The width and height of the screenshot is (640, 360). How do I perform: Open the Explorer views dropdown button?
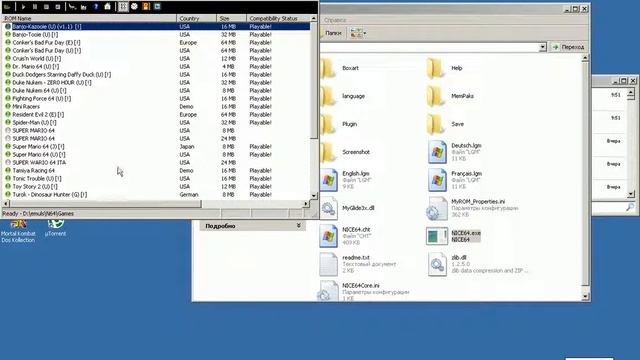pyautogui.click(x=358, y=33)
